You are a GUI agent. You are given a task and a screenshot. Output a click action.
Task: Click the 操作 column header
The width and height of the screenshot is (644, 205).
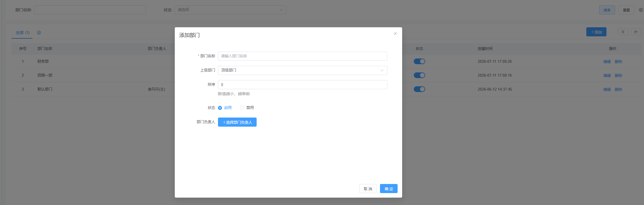[x=613, y=49]
